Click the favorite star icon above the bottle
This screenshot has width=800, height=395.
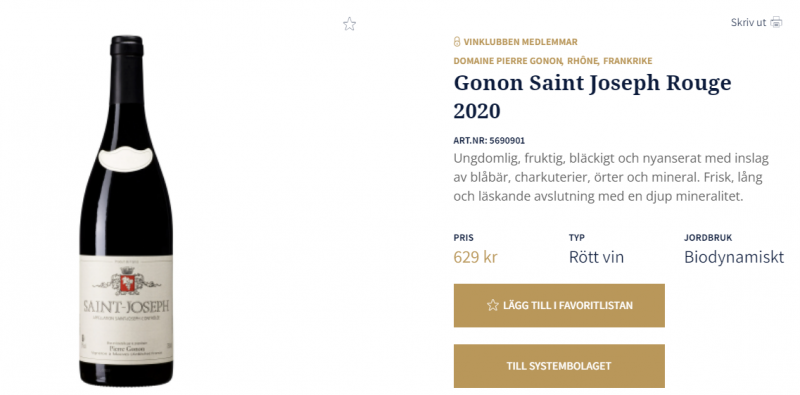(x=349, y=24)
